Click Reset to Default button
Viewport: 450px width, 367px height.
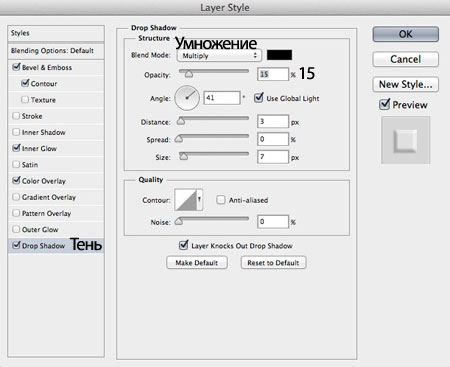click(x=273, y=263)
